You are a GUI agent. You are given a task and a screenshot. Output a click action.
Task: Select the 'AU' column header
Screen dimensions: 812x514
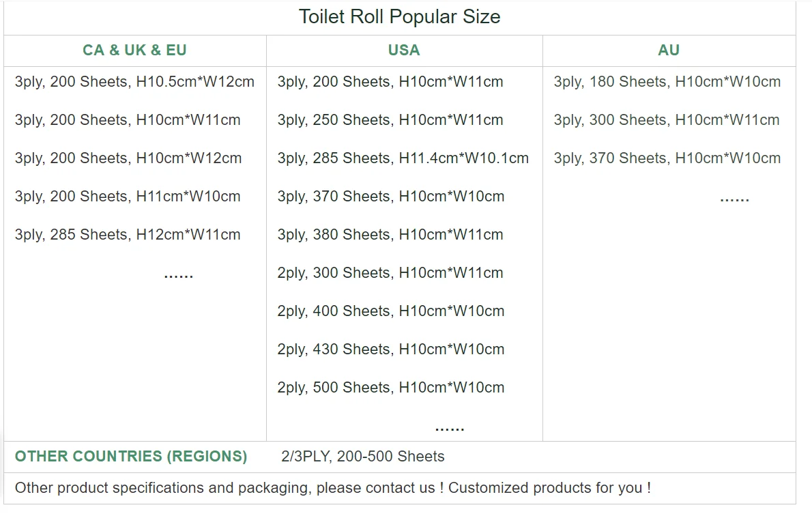[669, 51]
